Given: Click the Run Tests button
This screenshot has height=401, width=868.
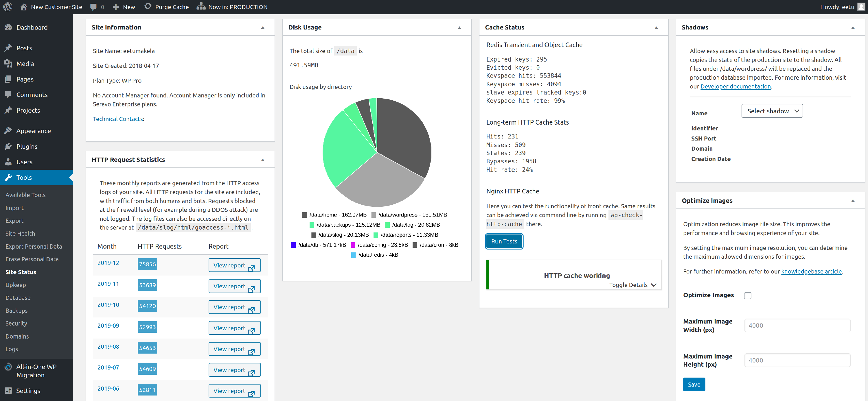Looking at the screenshot, I should [x=504, y=241].
